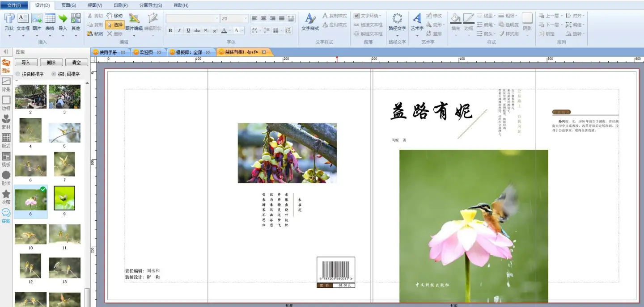Toggle bold formatting (B)
The height and width of the screenshot is (307, 644).
[170, 30]
